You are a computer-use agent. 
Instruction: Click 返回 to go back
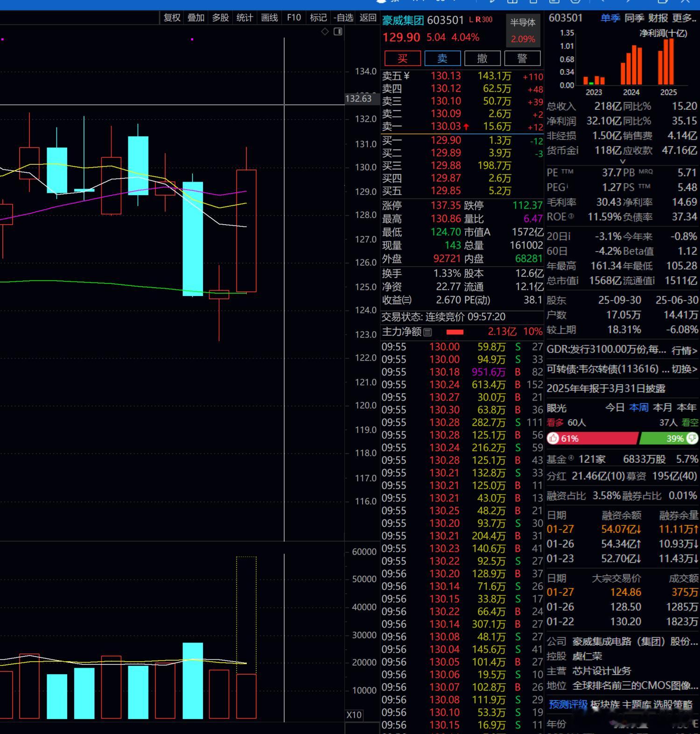[x=368, y=18]
